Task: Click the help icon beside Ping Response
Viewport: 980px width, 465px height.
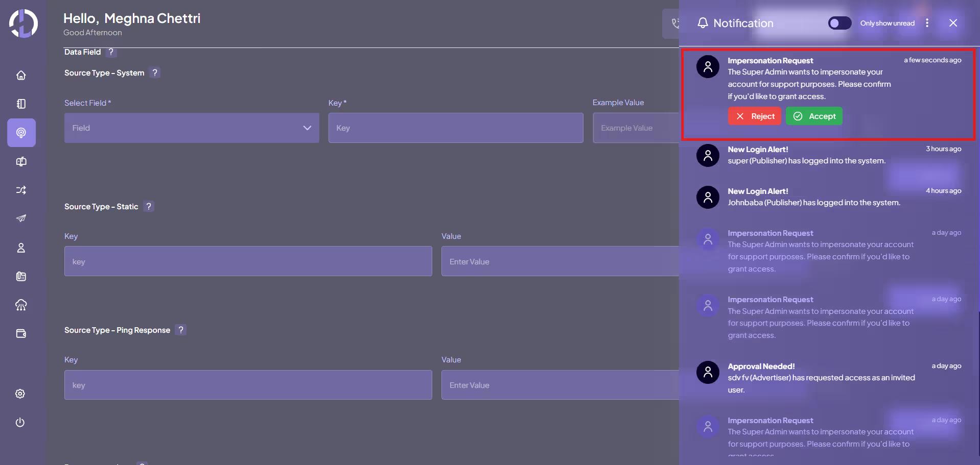Action: [x=181, y=330]
